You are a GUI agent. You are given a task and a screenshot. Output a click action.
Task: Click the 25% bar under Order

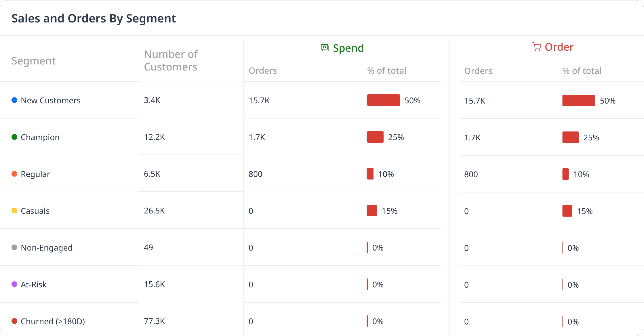[x=570, y=137]
